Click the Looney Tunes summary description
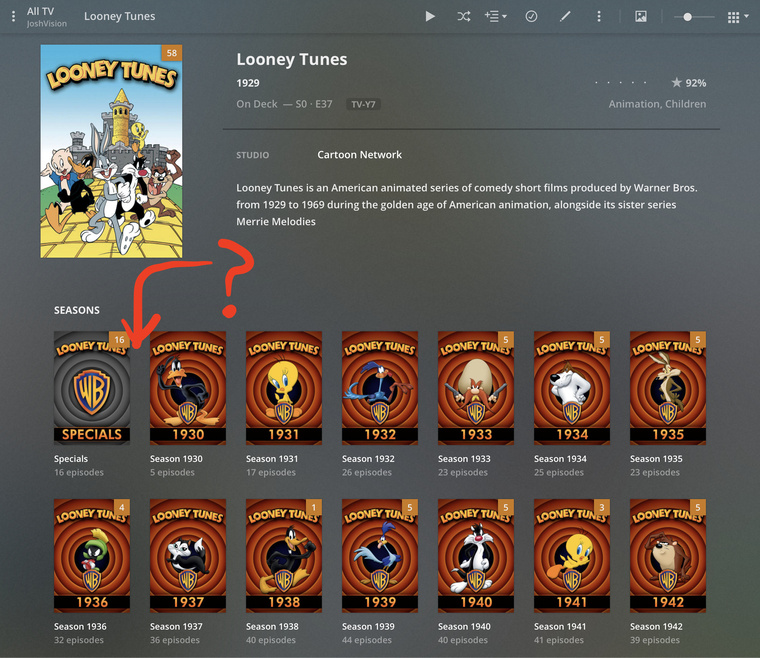 [x=467, y=204]
